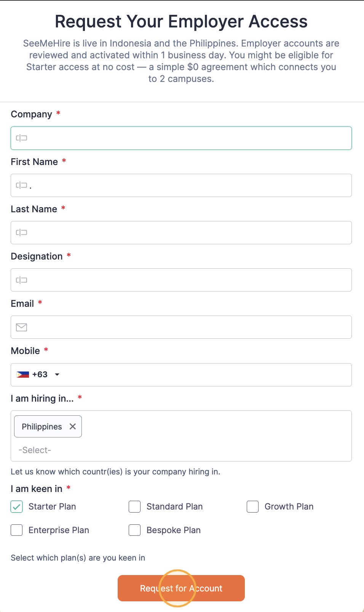Select the Enterprise Plan checkbox
The width and height of the screenshot is (364, 612).
pos(17,530)
